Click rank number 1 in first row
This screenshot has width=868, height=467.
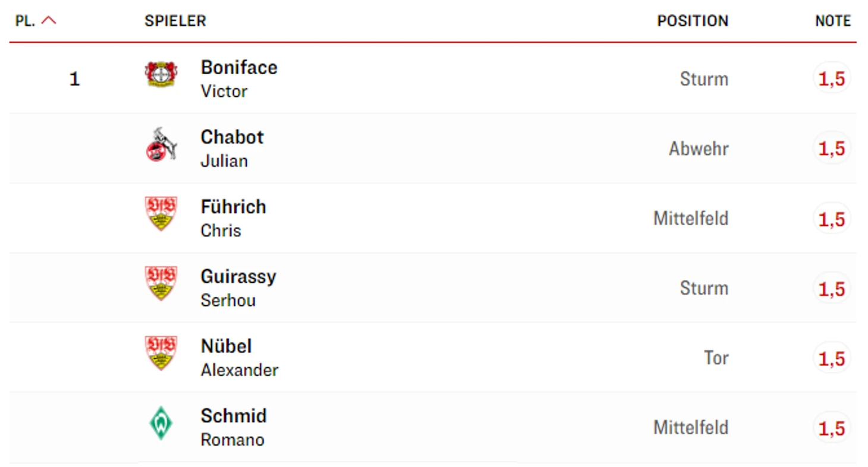pos(74,79)
